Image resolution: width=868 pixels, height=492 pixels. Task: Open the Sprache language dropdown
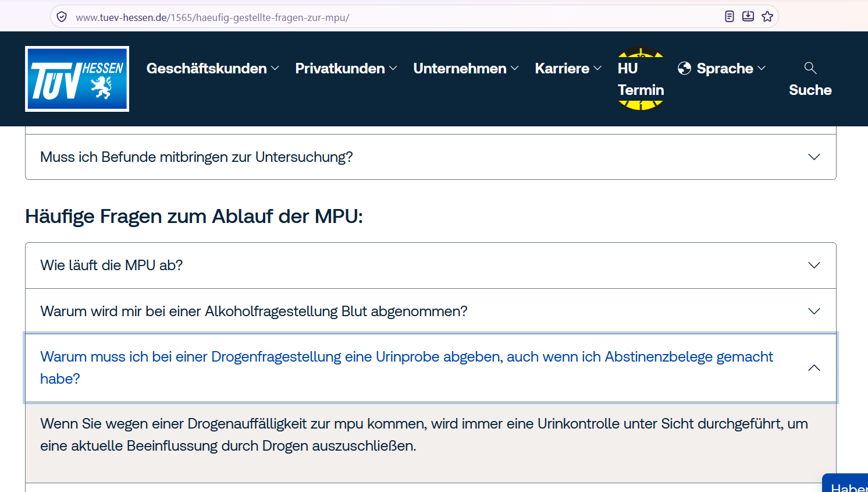pyautogui.click(x=722, y=69)
